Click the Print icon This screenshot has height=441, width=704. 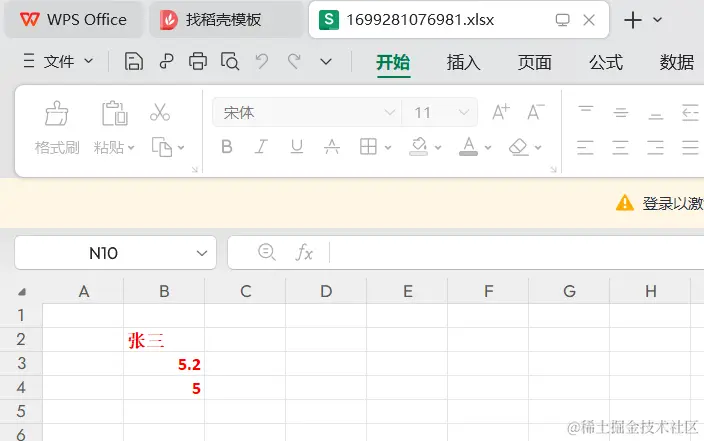point(198,61)
